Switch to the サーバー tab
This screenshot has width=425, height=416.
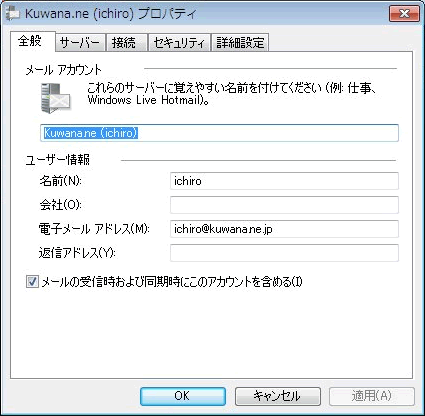point(80,43)
